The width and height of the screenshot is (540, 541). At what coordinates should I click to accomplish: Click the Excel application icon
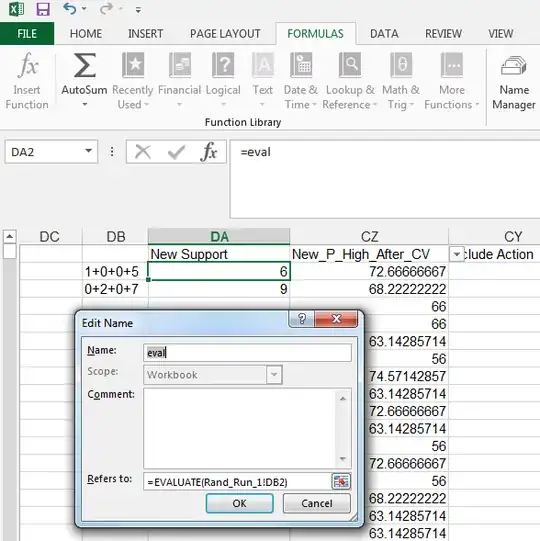click(16, 9)
